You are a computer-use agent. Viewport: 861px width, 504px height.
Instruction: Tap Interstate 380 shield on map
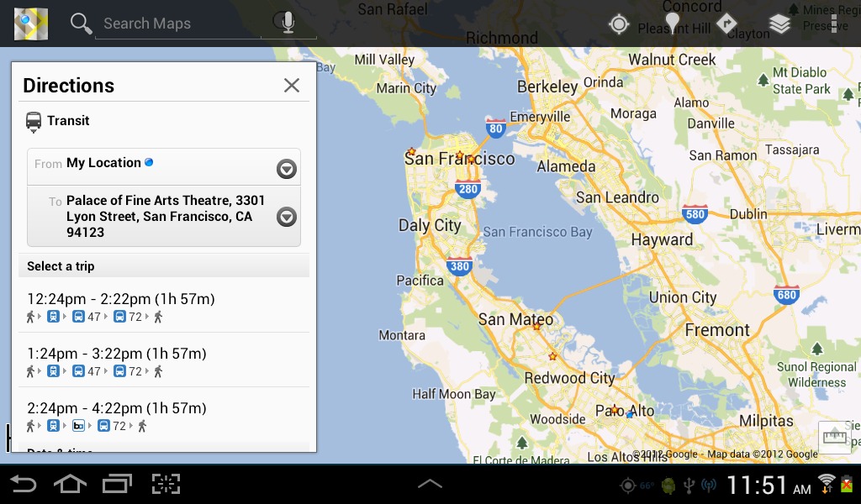coord(459,266)
